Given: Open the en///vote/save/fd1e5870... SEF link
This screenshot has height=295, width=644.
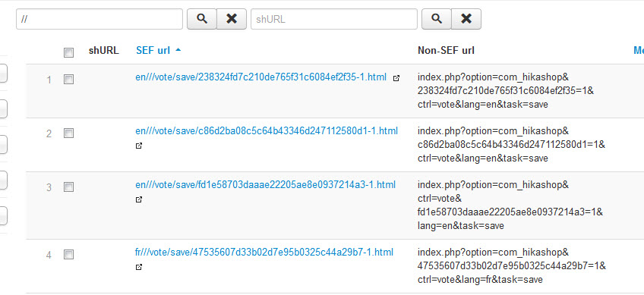Looking at the screenshot, I should coord(265,185).
